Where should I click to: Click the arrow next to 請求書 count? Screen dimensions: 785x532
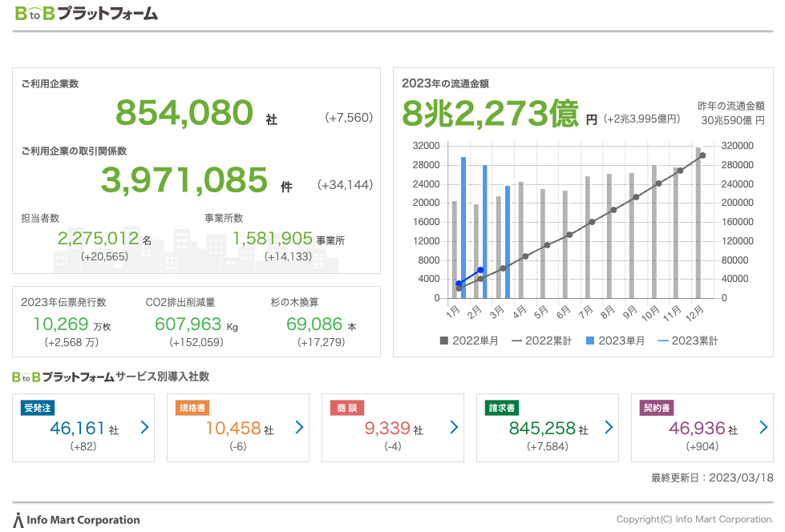click(609, 428)
